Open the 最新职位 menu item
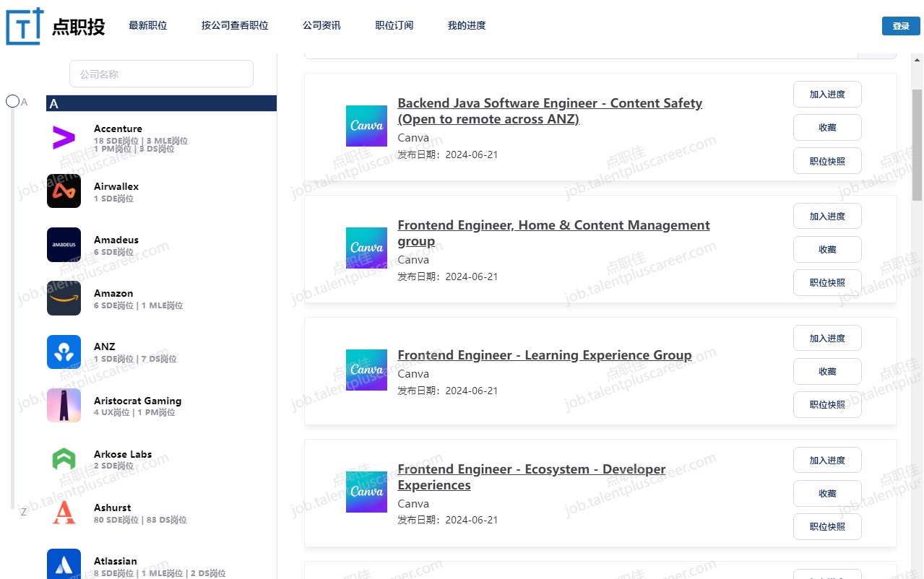Screen dimensions: 924x579 click(147, 25)
